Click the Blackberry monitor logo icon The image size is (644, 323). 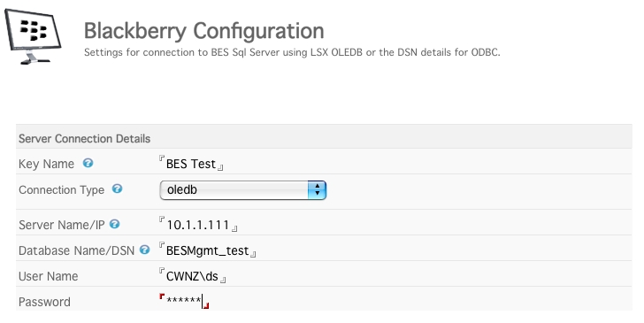[33, 36]
